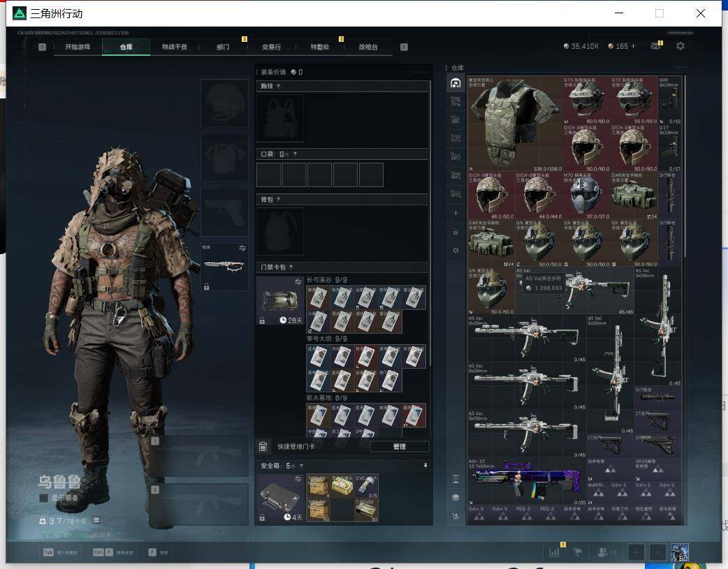The width and height of the screenshot is (728, 569).
Task: Open the 改枪台 tab
Action: [x=368, y=47]
